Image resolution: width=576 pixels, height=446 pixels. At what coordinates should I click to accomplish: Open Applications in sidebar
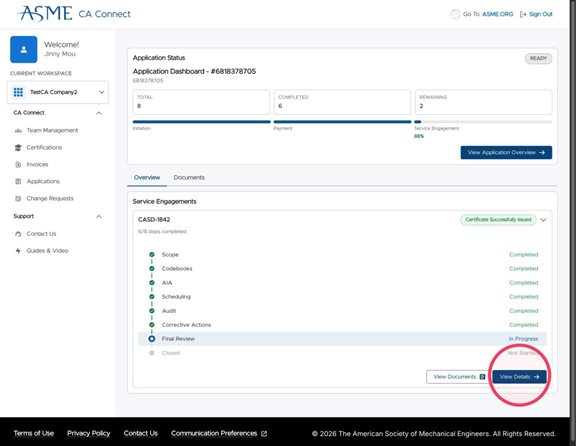(43, 181)
